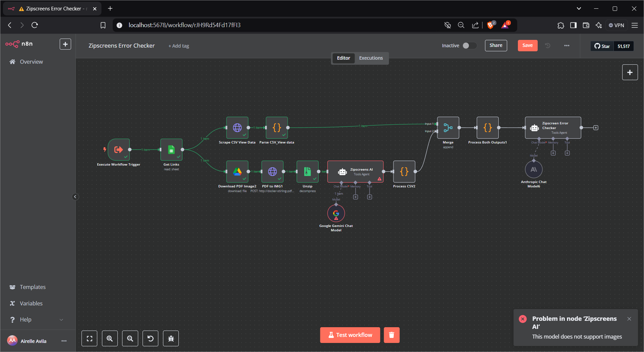Collapse the left sidebar with chevron
The height and width of the screenshot is (352, 644).
point(75,197)
